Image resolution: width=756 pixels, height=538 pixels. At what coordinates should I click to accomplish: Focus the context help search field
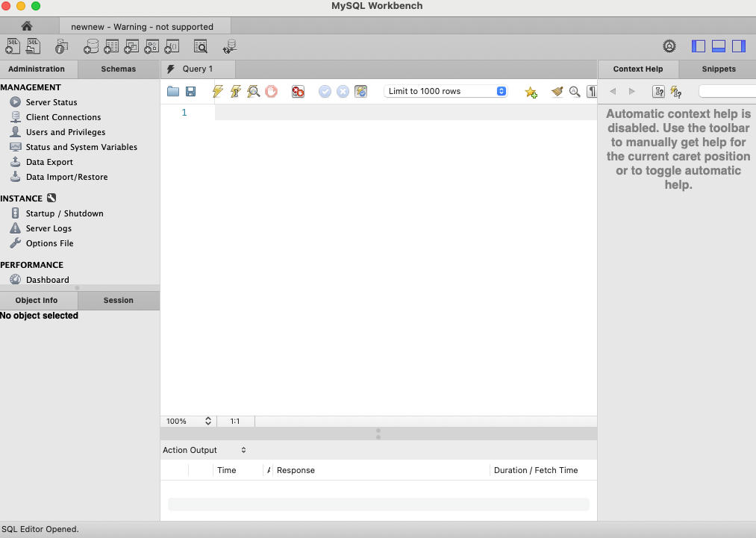tap(727, 91)
